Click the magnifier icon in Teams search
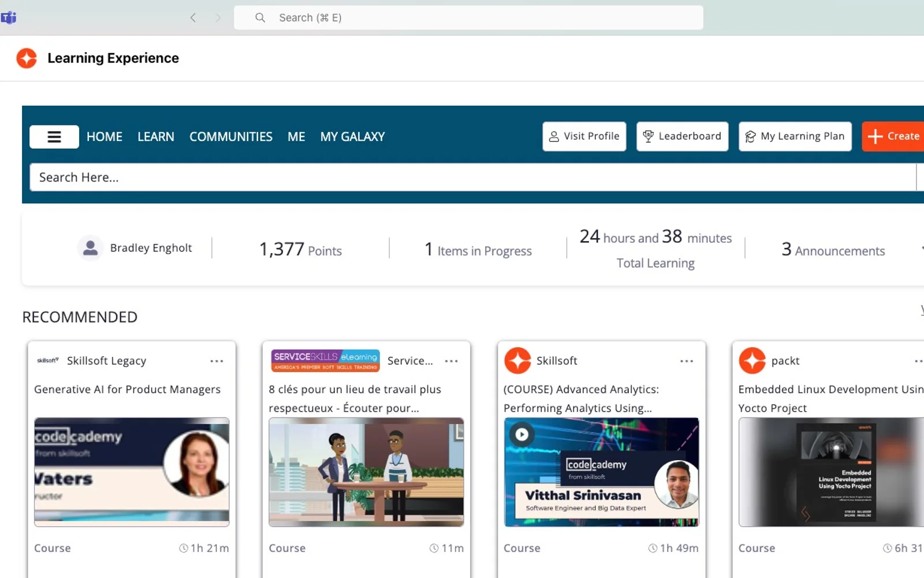Image resolution: width=924 pixels, height=578 pixels. [260, 18]
